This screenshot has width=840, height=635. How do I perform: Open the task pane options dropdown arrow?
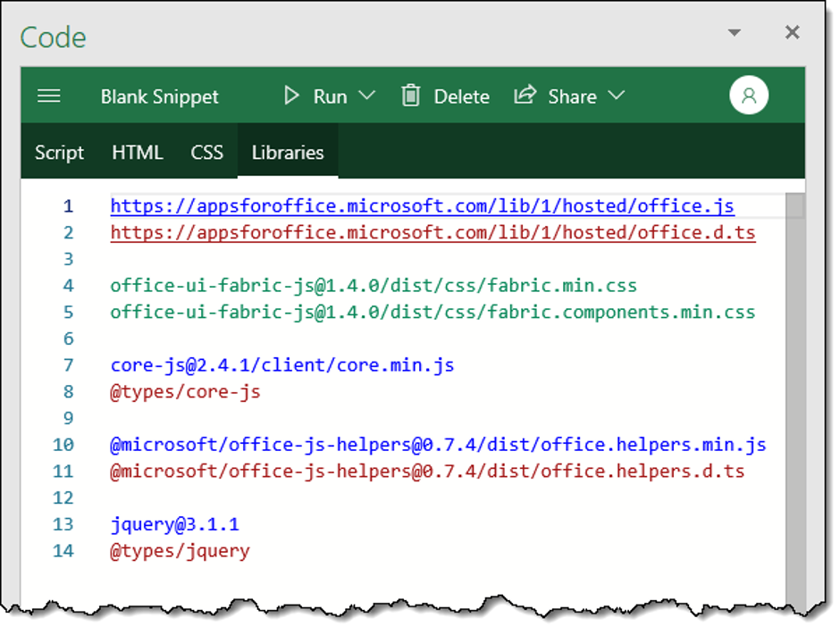tap(735, 33)
